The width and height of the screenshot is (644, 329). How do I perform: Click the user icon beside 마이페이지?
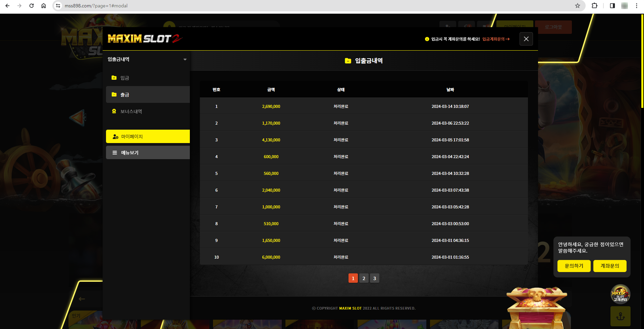tap(115, 137)
